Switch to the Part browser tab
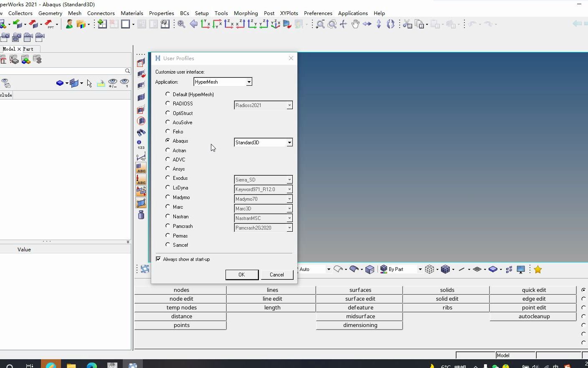The image size is (588, 368). [28, 49]
